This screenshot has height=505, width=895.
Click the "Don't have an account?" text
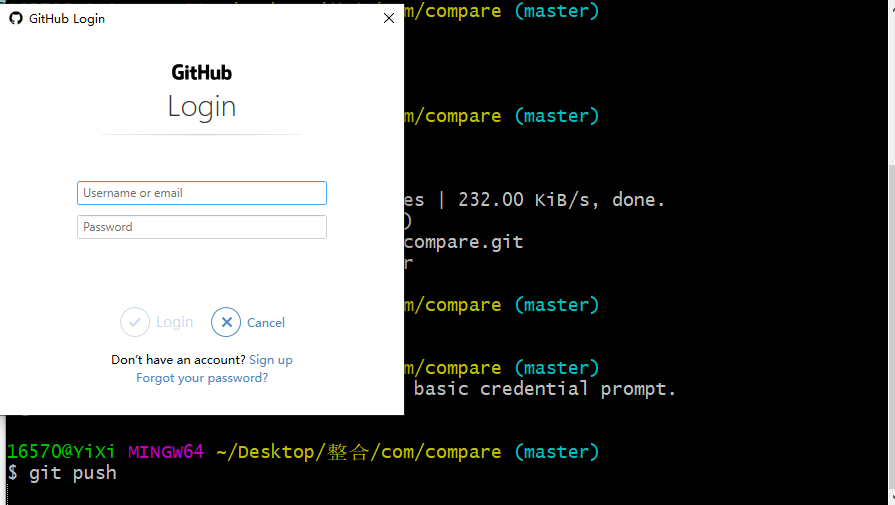pyautogui.click(x=178, y=360)
